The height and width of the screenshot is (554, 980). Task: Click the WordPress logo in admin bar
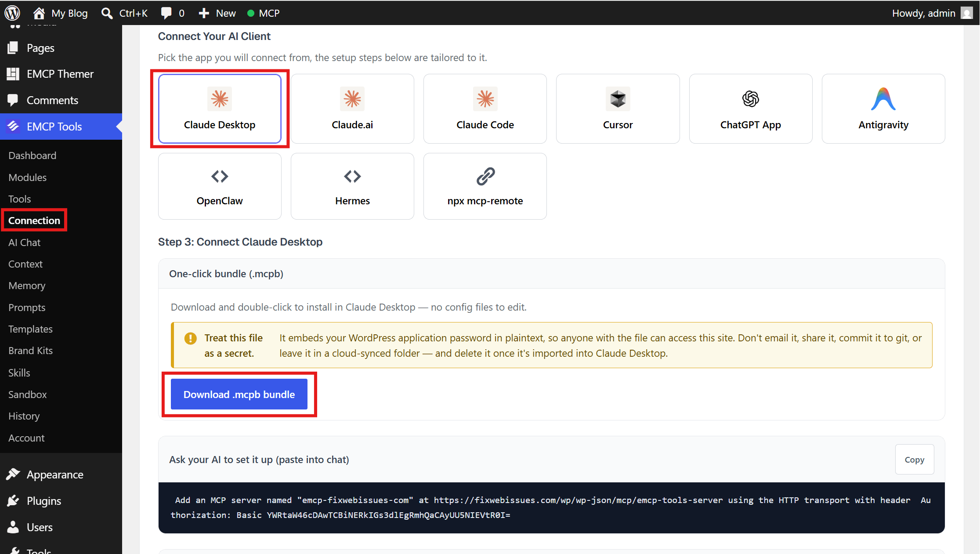click(x=12, y=13)
